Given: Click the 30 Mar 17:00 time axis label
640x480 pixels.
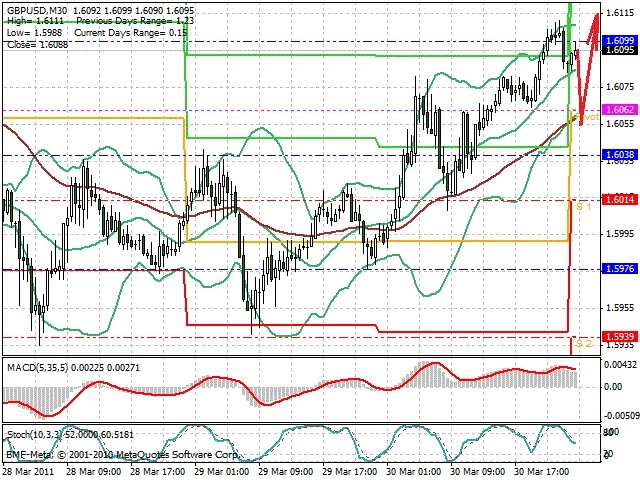Looking at the screenshot, I should coord(542,471).
